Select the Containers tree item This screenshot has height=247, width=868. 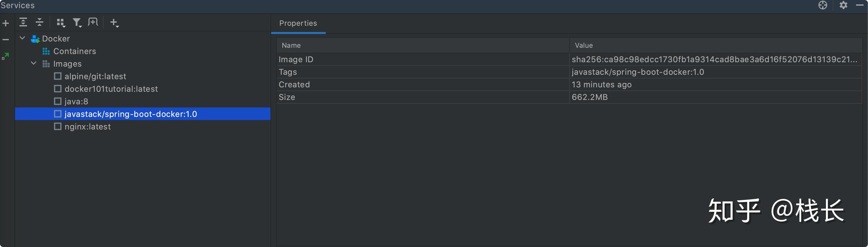[x=74, y=51]
